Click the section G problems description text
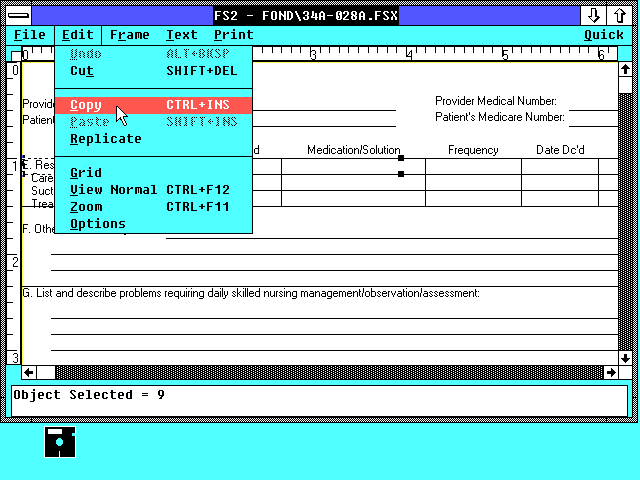640x480 pixels. coord(251,293)
